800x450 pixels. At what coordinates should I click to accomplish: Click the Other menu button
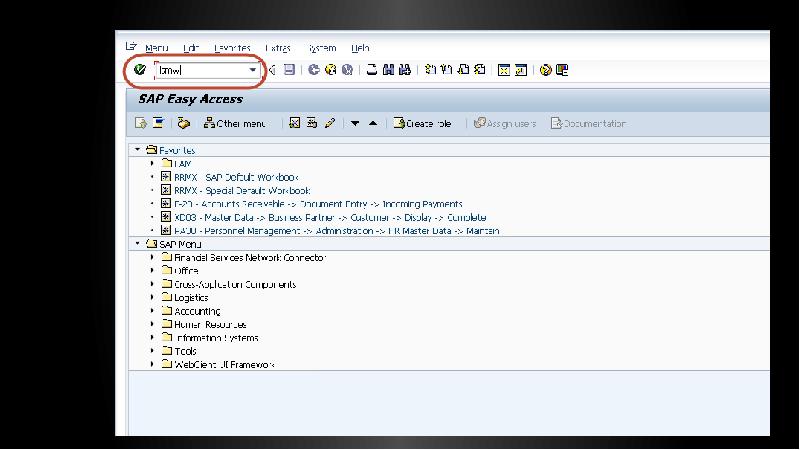pyautogui.click(x=235, y=124)
